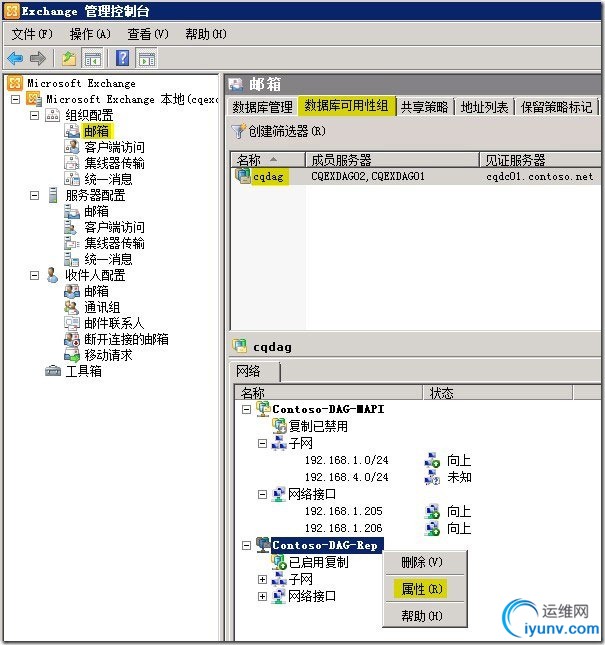
Task: Click the 创建筛选器(R) link
Action: (x=286, y=131)
